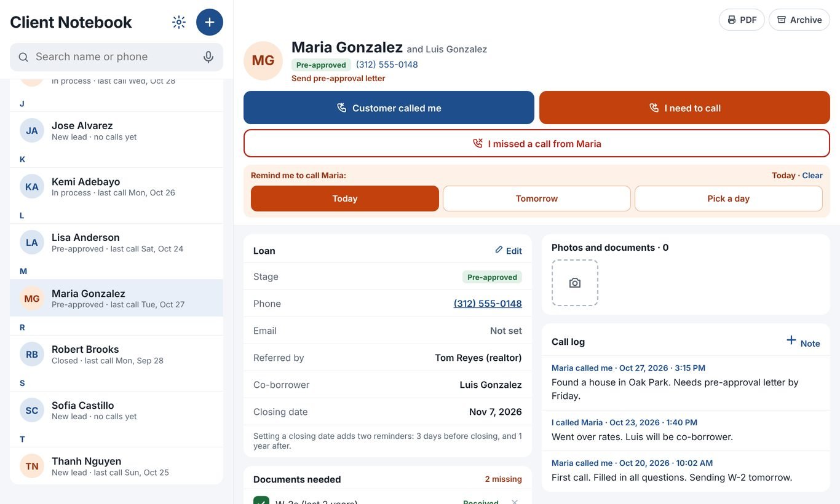Toggle the light/dark theme sun icon
The width and height of the screenshot is (840, 504).
point(179,22)
